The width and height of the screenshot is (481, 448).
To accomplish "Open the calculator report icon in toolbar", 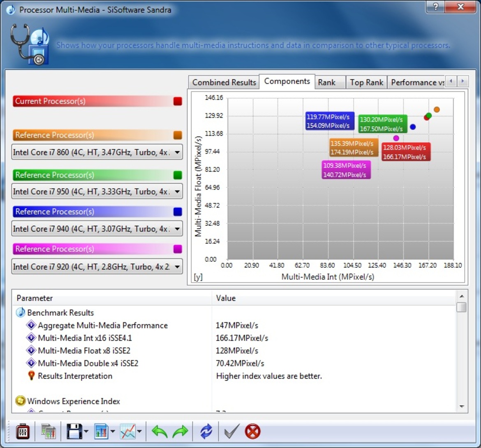I will (49, 432).
